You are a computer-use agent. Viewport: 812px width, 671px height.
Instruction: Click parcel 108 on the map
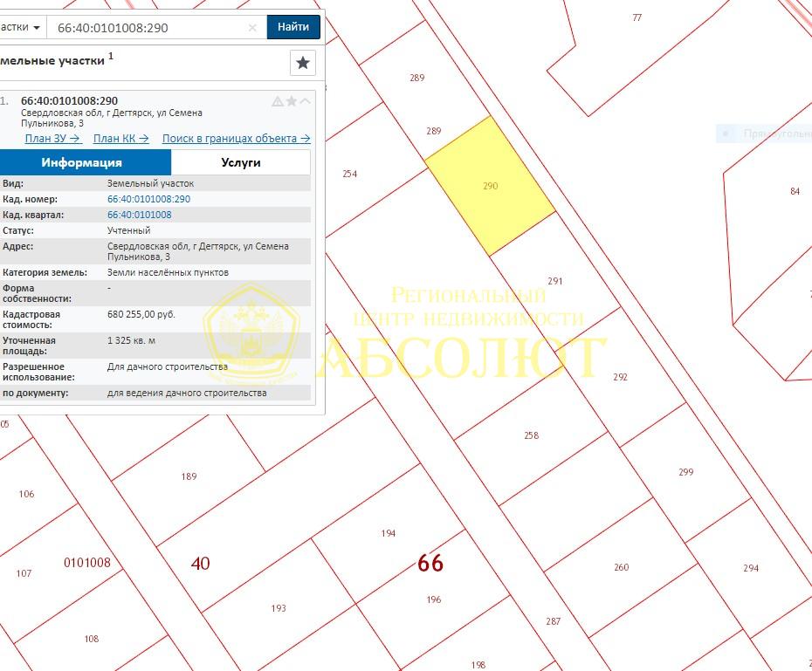pyautogui.click(x=92, y=639)
